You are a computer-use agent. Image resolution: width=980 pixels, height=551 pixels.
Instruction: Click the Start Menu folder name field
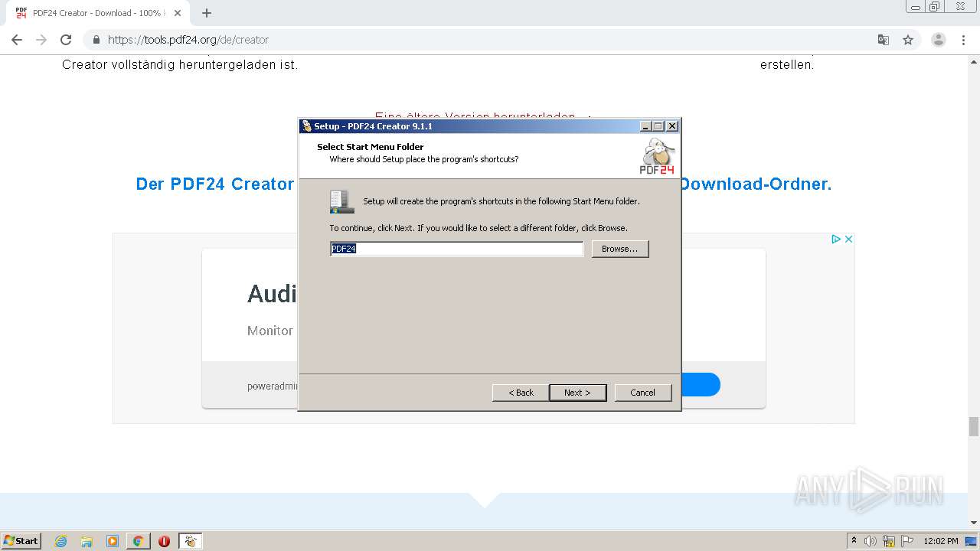456,249
